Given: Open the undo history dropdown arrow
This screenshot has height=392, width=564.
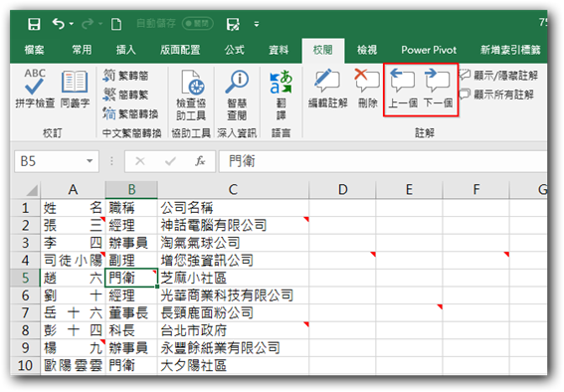Looking at the screenshot, I should coord(72,24).
